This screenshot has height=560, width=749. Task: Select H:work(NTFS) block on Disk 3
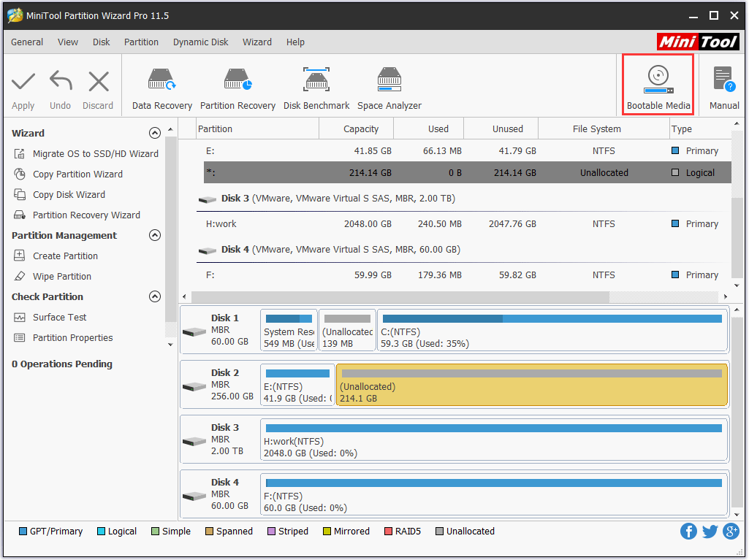494,440
